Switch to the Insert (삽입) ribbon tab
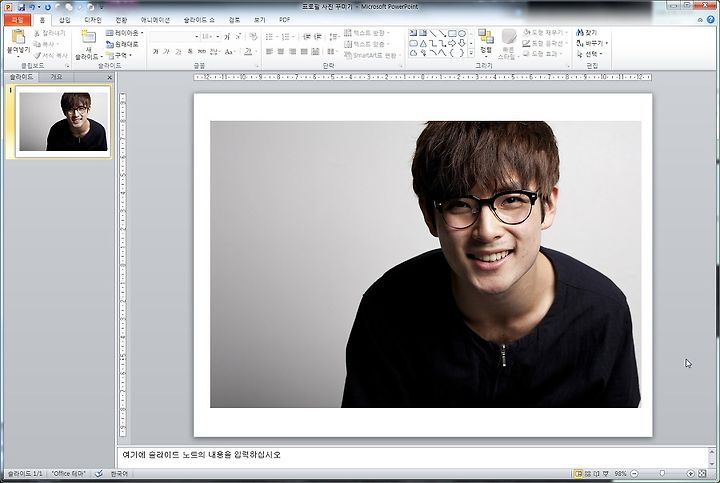720x483 pixels. (x=65, y=20)
